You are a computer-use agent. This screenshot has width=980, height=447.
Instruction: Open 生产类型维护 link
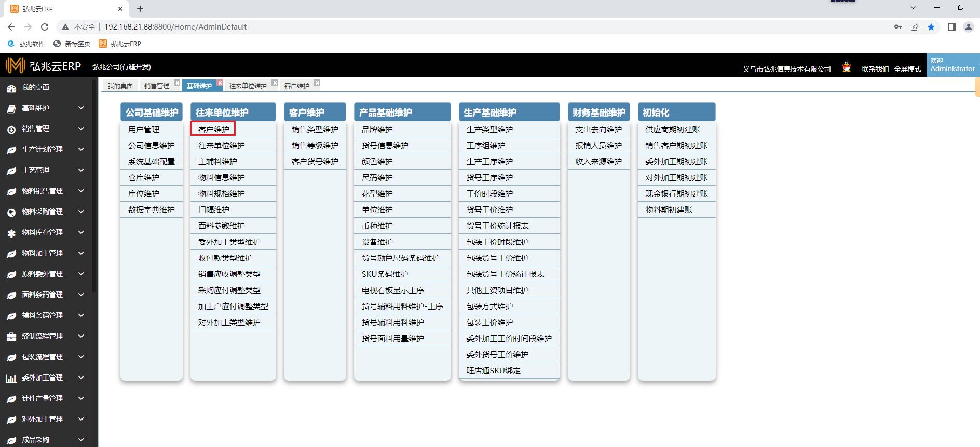click(x=489, y=129)
